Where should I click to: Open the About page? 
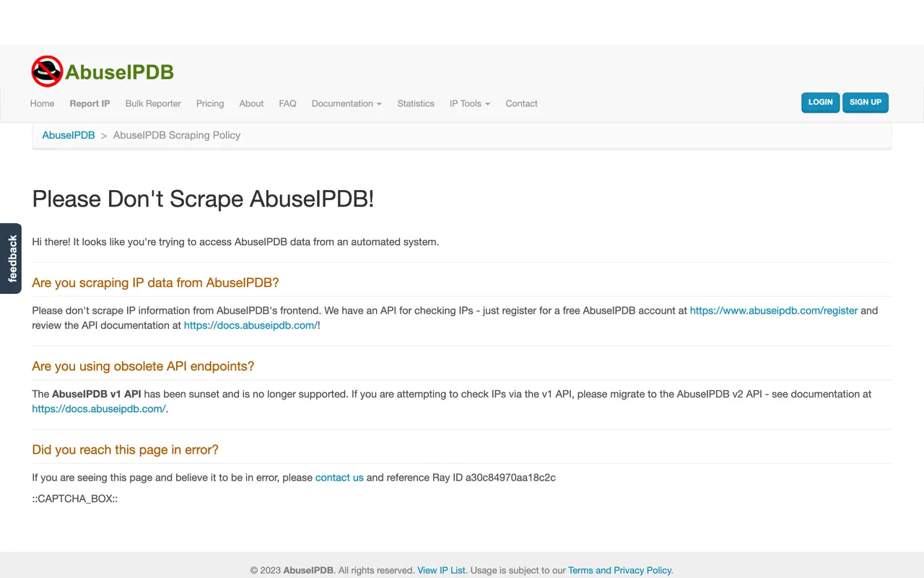(251, 103)
